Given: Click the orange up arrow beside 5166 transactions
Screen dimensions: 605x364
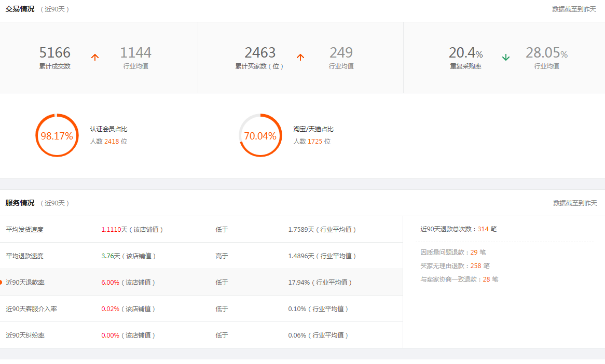Looking at the screenshot, I should 95,58.
